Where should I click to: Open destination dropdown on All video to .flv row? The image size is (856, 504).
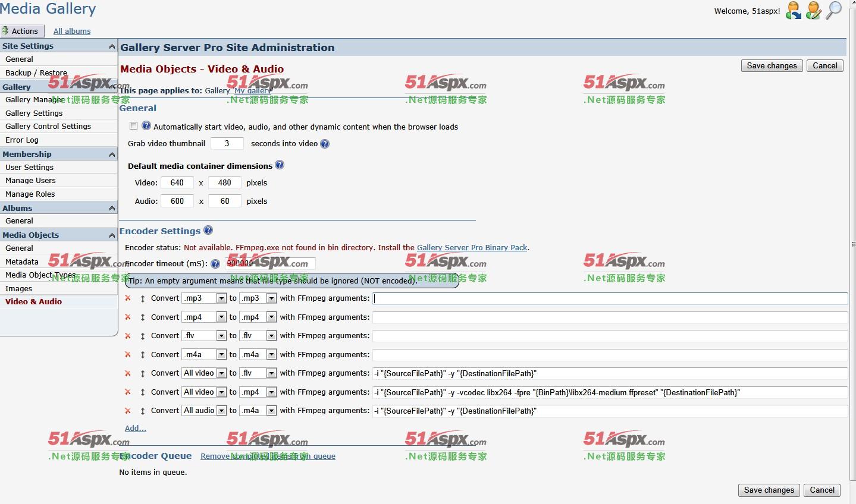point(258,373)
